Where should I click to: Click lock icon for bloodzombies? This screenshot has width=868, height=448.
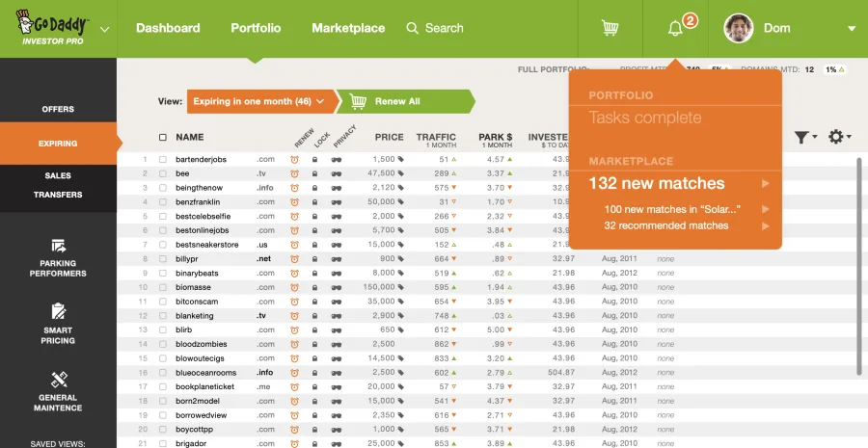(314, 345)
